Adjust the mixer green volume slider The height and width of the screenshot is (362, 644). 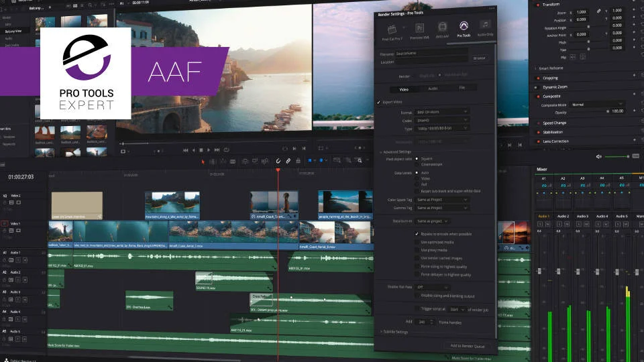tap(616, 156)
